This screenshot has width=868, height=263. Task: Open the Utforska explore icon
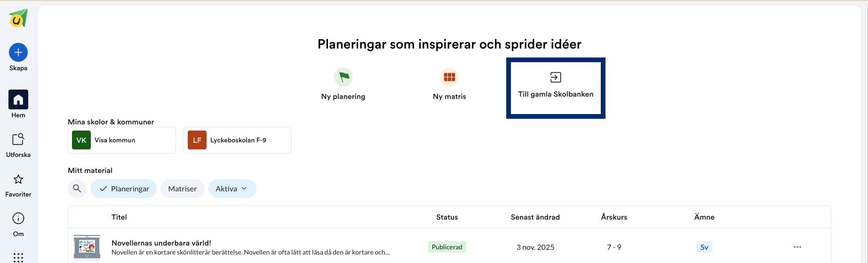(18, 140)
